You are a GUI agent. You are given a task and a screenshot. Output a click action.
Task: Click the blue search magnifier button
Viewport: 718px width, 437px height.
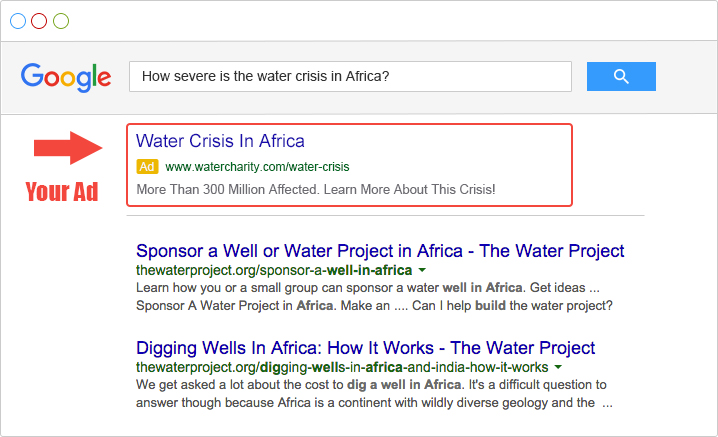(621, 76)
